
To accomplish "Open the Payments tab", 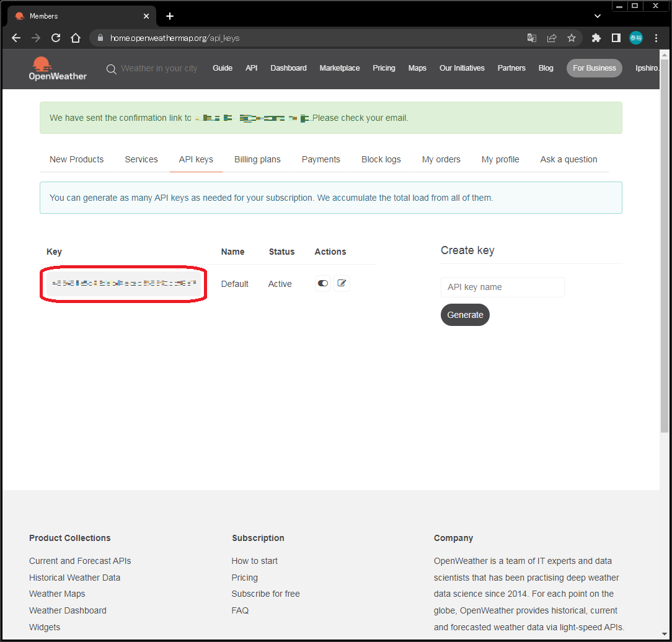I will (x=321, y=159).
